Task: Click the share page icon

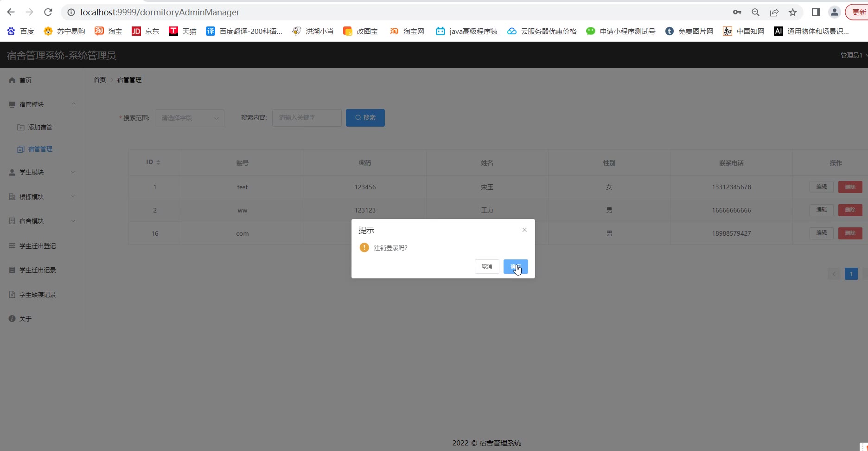Action: coord(774,12)
